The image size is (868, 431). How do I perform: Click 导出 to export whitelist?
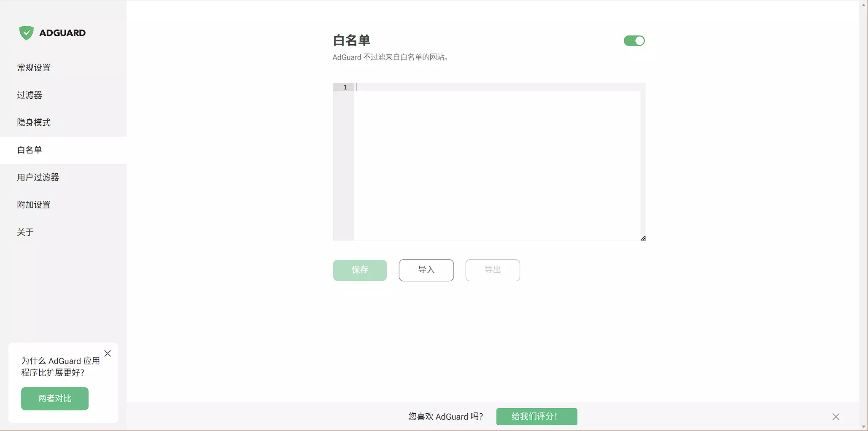coord(492,270)
